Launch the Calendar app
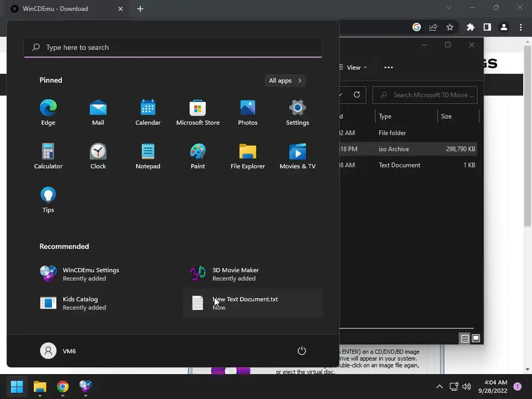This screenshot has height=399, width=532. (148, 113)
